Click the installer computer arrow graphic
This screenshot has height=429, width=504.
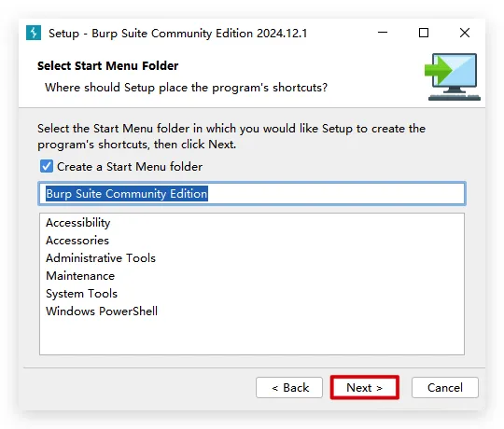tap(453, 76)
